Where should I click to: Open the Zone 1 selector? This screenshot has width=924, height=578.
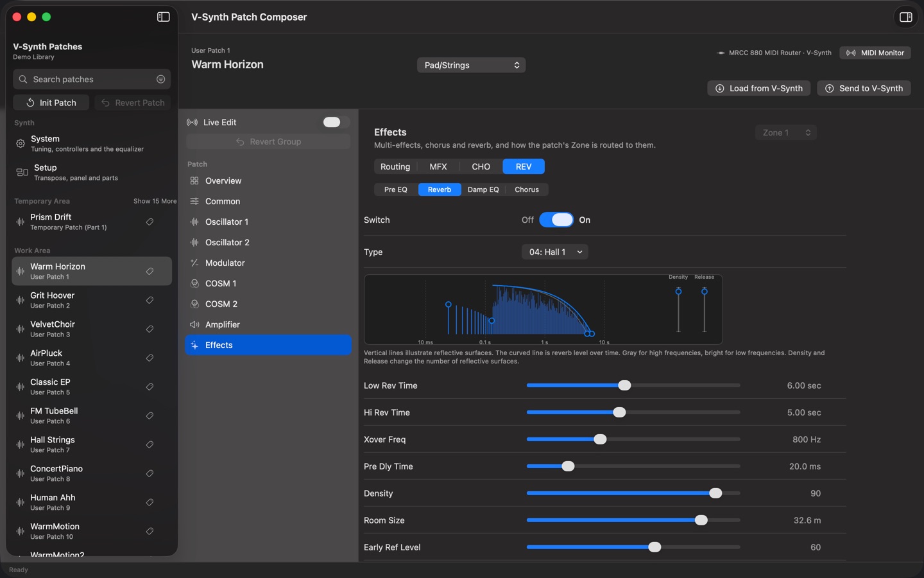point(786,132)
